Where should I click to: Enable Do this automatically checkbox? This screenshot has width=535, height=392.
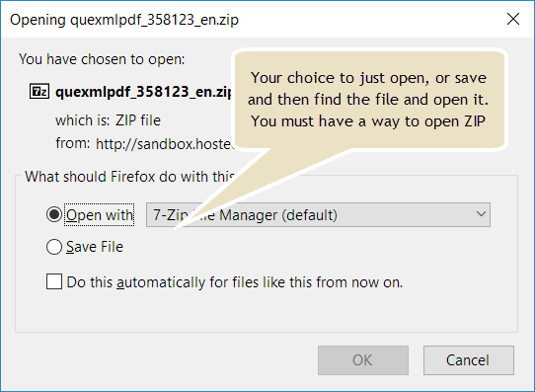[x=54, y=281]
